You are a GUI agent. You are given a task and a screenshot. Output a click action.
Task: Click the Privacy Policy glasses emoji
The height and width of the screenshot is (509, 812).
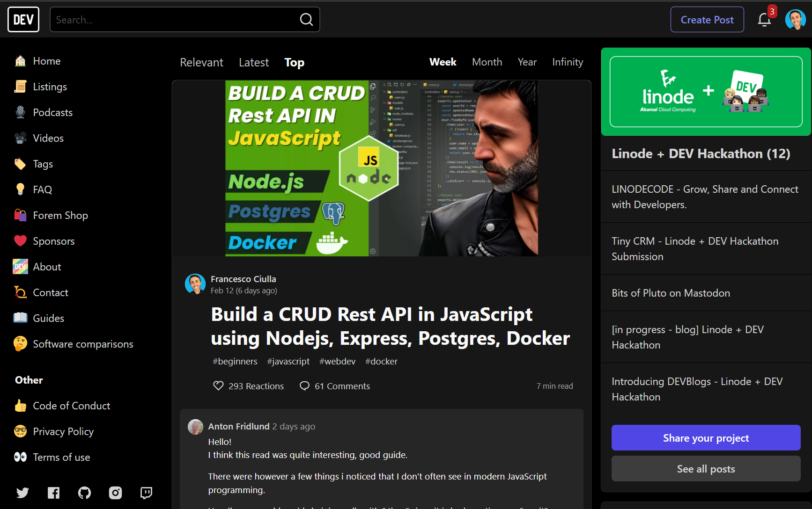(x=20, y=431)
